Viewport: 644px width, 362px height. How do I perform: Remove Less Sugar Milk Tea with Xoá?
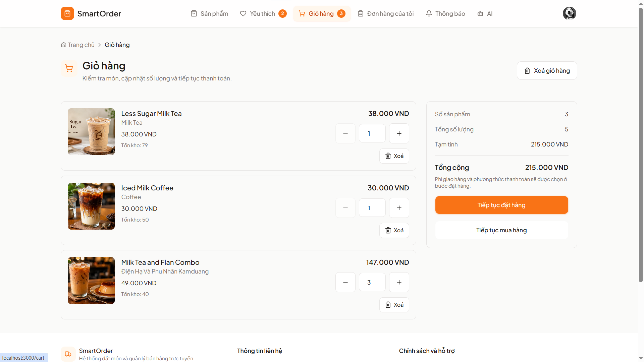tap(394, 156)
